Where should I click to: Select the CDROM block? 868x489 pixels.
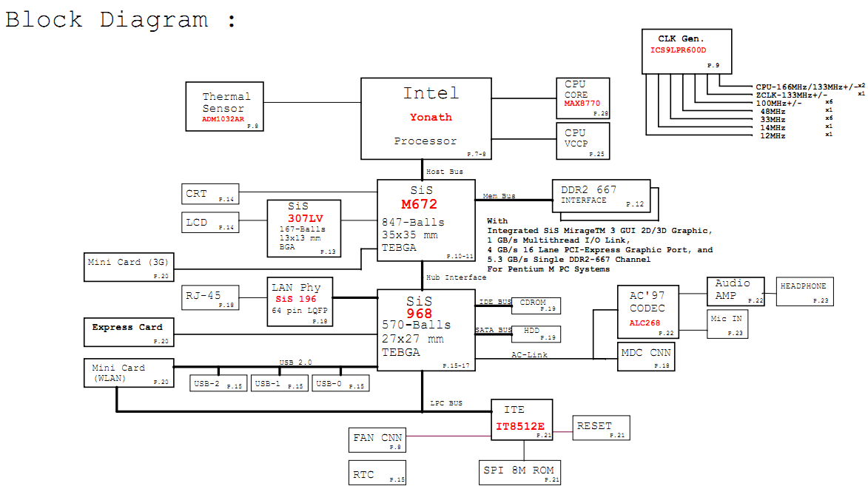pos(536,306)
